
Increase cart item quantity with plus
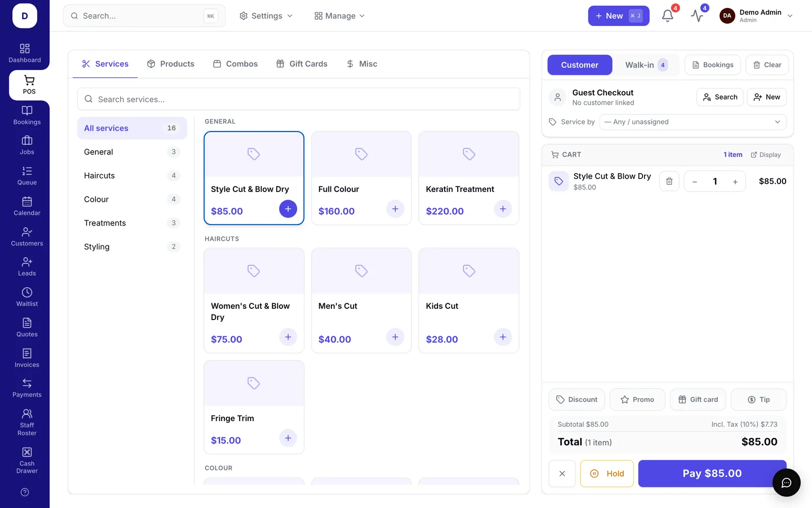[735, 182]
